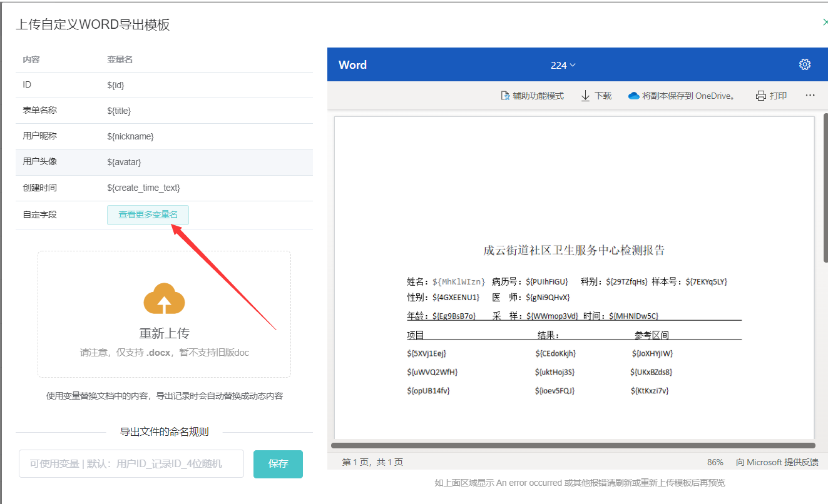Click the 重新上传 upload area

click(164, 314)
